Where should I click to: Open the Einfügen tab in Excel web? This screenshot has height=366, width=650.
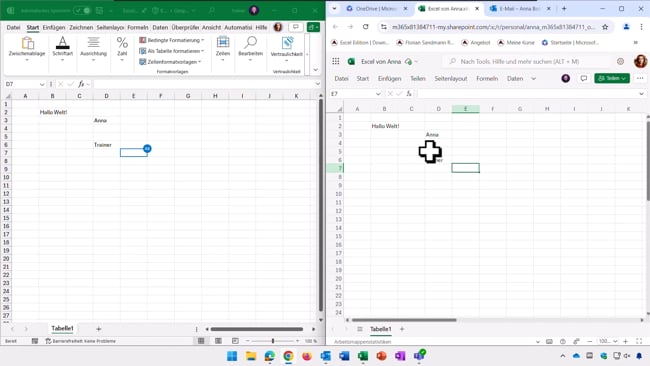[389, 78]
